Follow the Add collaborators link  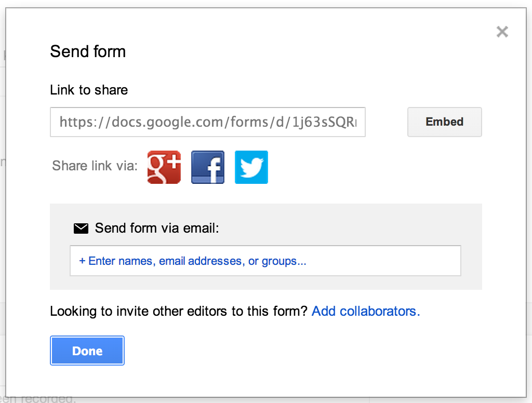[365, 311]
